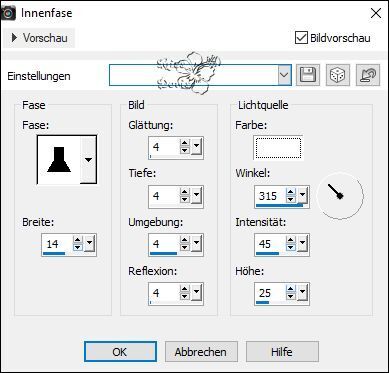Click the OK button

(x=120, y=352)
